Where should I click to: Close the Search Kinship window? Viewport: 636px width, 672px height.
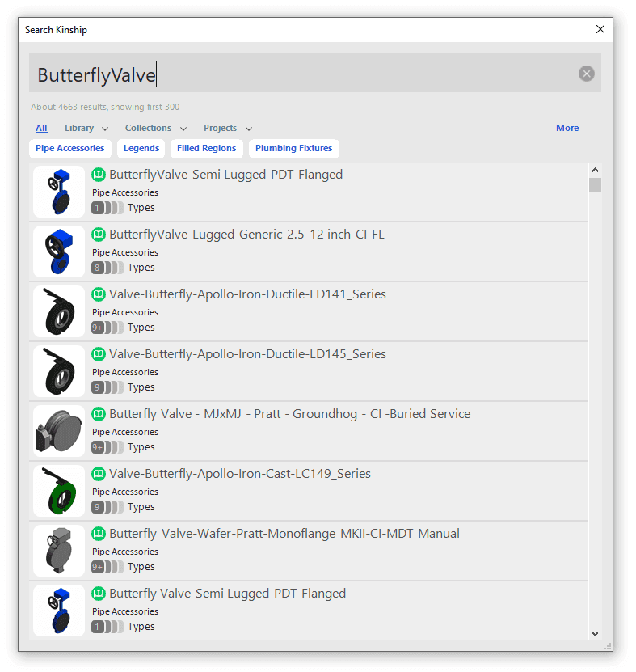coord(600,29)
